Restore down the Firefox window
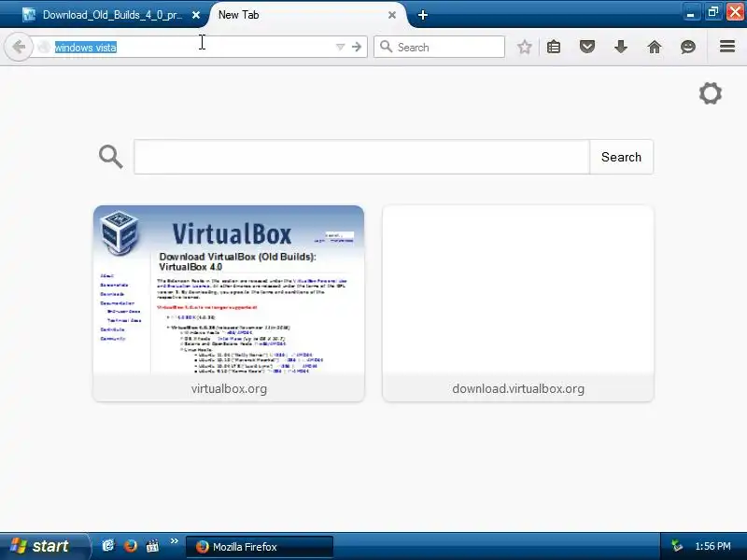The image size is (747, 560). (x=712, y=12)
